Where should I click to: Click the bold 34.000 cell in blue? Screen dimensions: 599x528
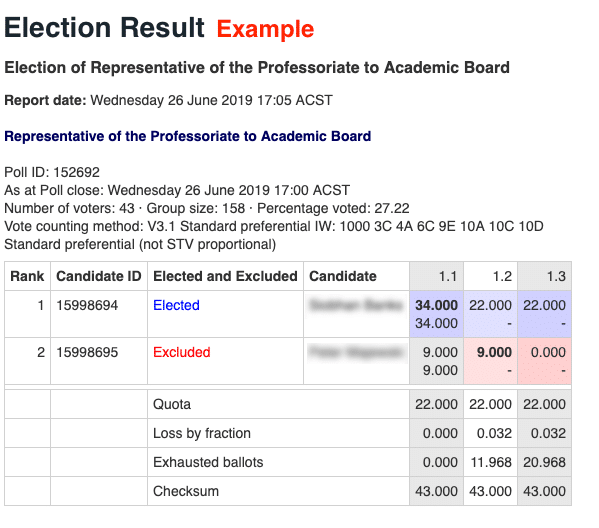[x=436, y=305]
